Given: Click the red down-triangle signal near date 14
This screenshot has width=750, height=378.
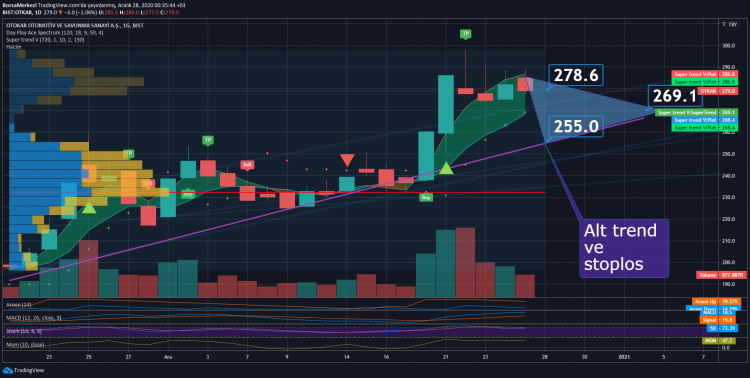Looking at the screenshot, I should pos(347,160).
